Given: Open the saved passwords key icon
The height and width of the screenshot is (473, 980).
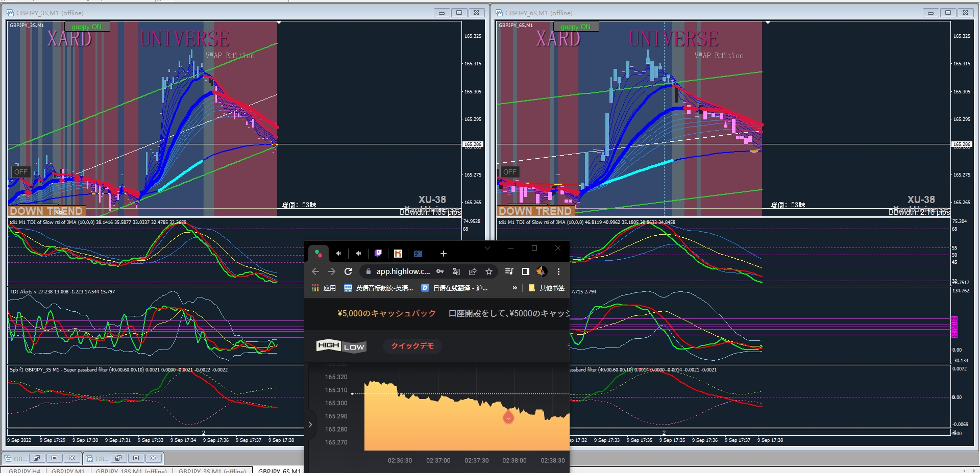Looking at the screenshot, I should pos(440,271).
